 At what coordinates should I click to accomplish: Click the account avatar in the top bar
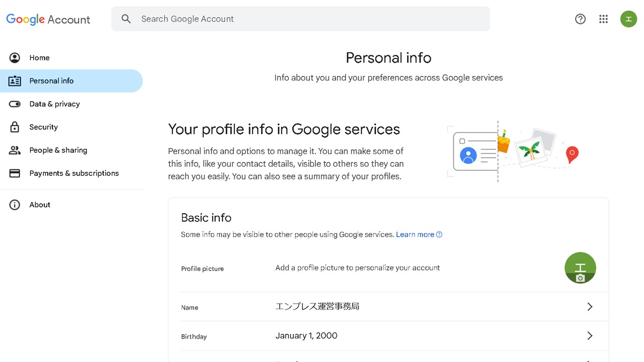click(628, 19)
